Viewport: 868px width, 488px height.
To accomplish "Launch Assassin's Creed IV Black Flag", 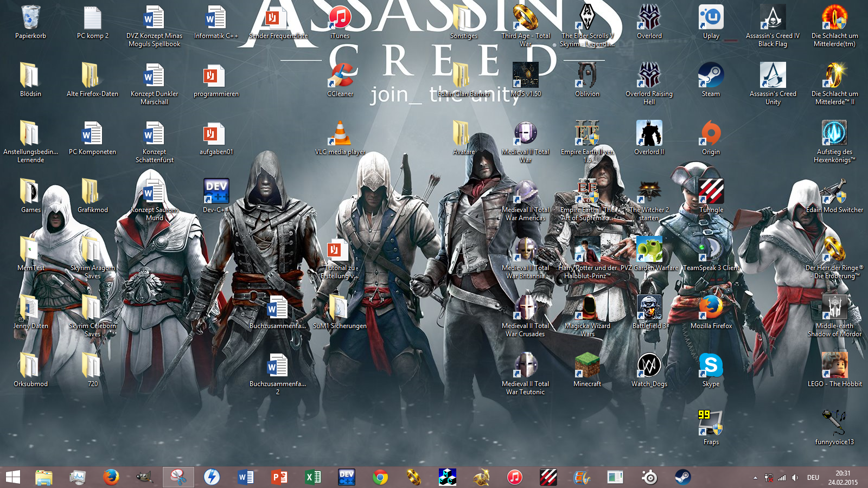I will click(x=773, y=17).
